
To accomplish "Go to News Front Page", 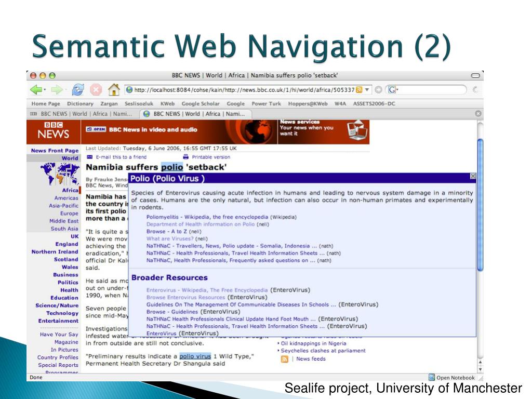I will pos(55,151).
